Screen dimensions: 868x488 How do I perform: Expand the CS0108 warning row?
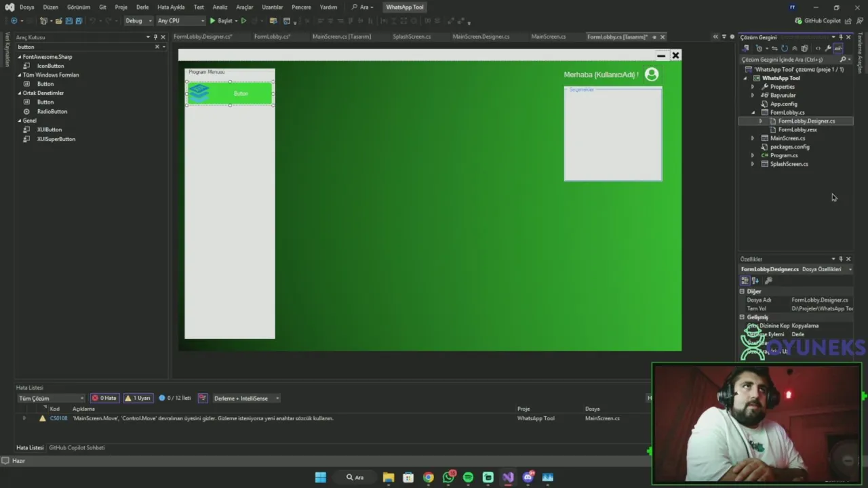coord(24,418)
